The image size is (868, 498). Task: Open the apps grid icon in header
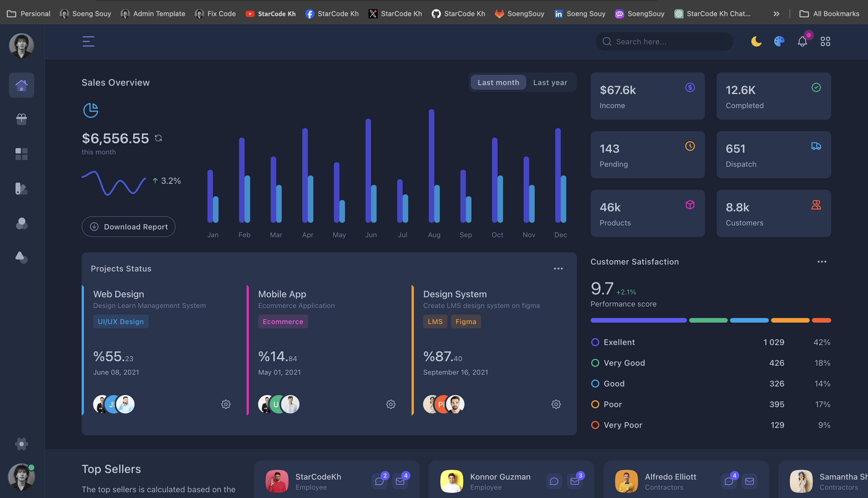[825, 41]
